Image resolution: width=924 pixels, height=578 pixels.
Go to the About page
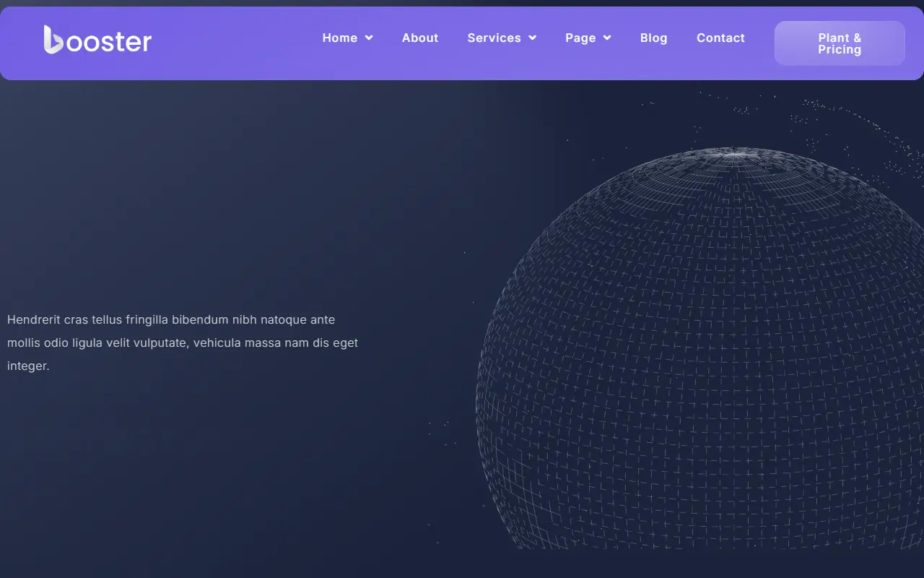[x=420, y=38]
